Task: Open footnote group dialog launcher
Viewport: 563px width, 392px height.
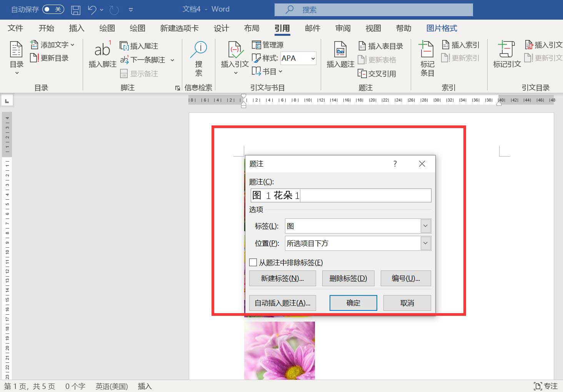Action: pos(177,88)
